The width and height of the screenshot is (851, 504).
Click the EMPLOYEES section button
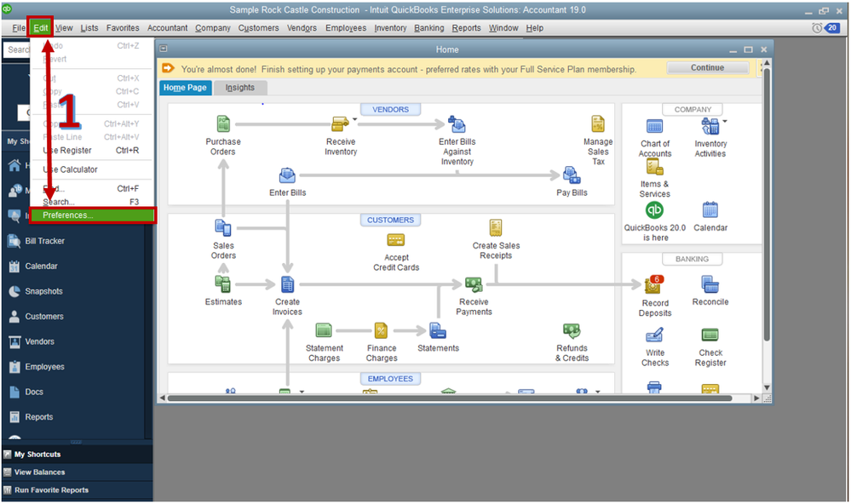[x=390, y=379]
